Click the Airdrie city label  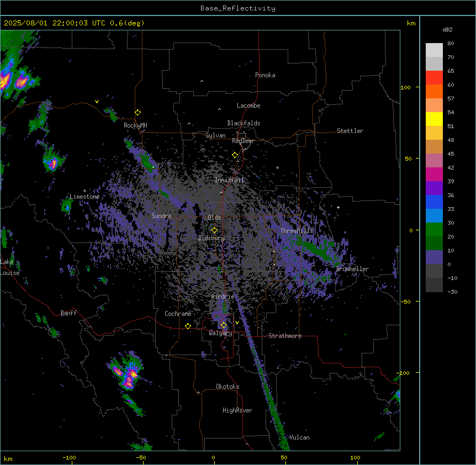tap(223, 297)
